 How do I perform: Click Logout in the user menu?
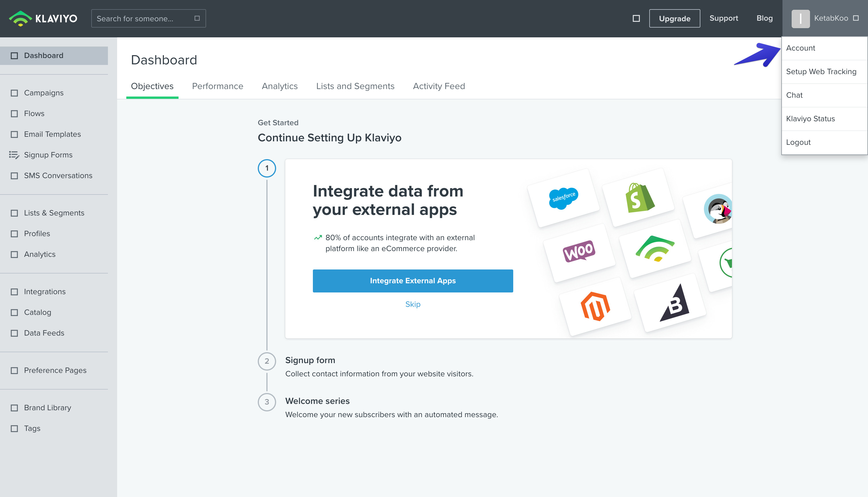pos(824,142)
